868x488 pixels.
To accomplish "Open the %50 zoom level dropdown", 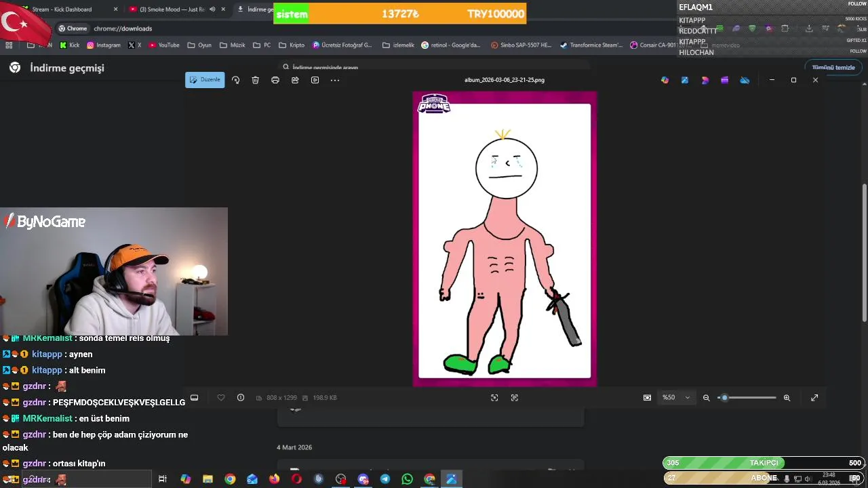I will (x=676, y=398).
